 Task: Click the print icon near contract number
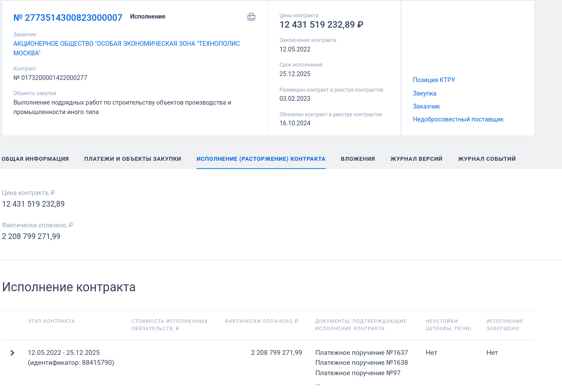pos(251,17)
